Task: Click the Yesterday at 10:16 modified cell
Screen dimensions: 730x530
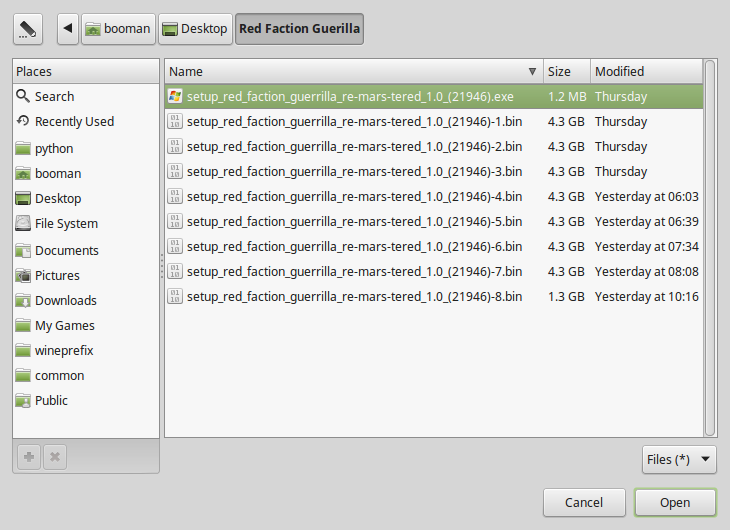Action: [647, 297]
